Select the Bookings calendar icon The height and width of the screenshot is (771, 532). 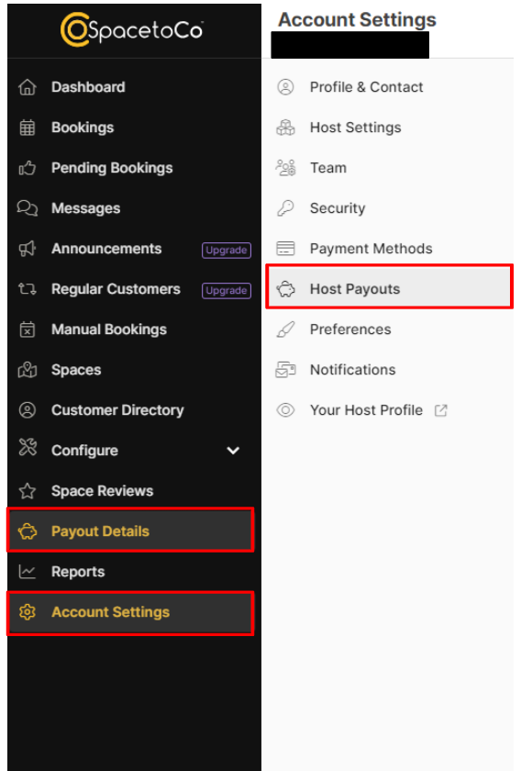[x=28, y=128]
